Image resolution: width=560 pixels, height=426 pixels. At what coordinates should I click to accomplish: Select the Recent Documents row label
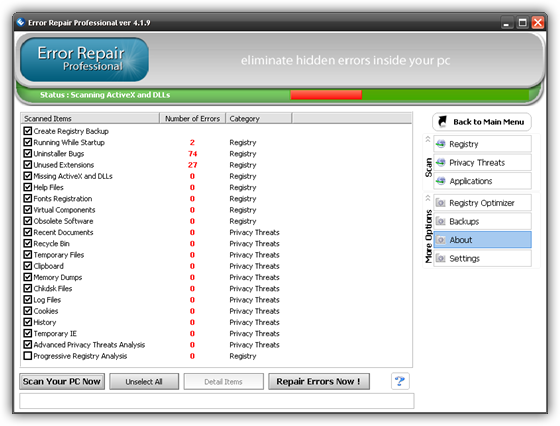click(x=63, y=232)
